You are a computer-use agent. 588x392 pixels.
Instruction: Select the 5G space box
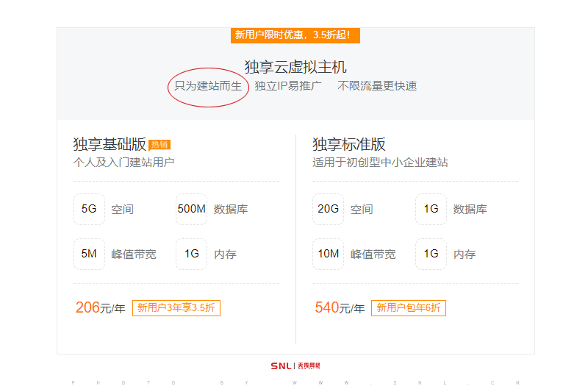[x=89, y=209]
